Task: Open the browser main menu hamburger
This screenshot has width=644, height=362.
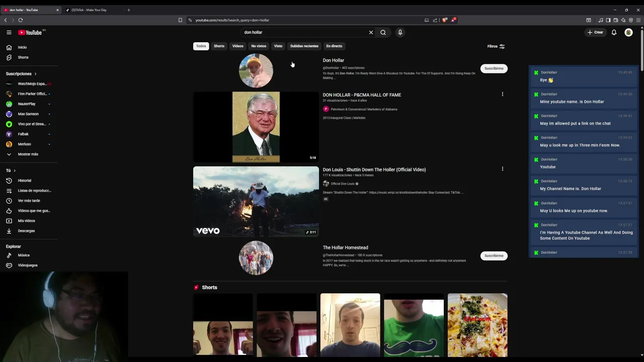Action: pos(638,20)
